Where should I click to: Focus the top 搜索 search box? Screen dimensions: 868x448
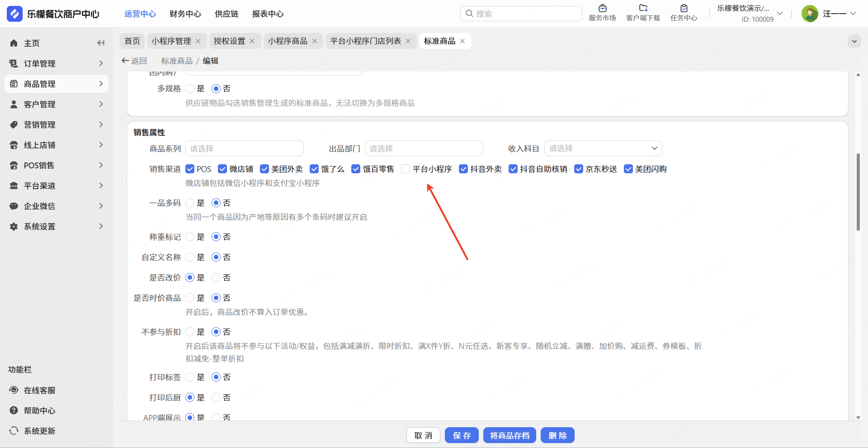(521, 14)
